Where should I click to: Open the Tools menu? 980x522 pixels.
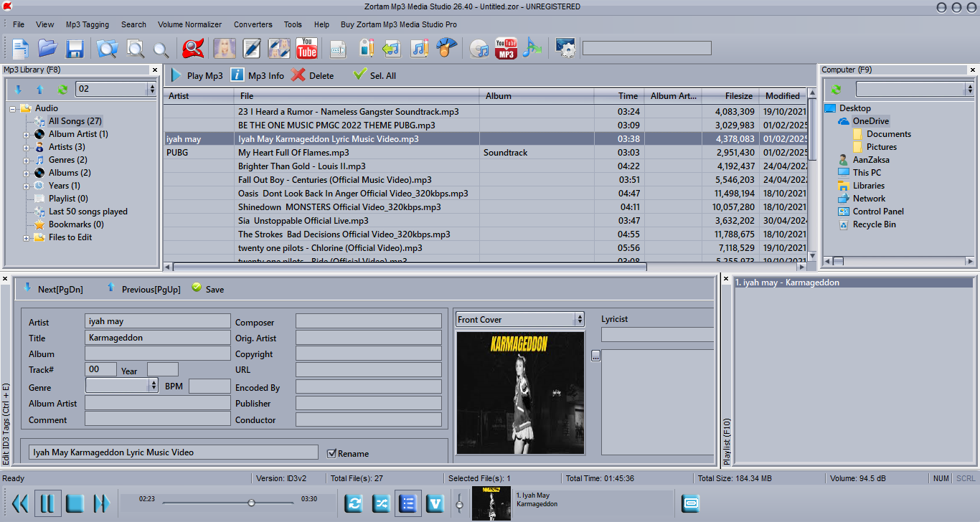click(x=293, y=24)
